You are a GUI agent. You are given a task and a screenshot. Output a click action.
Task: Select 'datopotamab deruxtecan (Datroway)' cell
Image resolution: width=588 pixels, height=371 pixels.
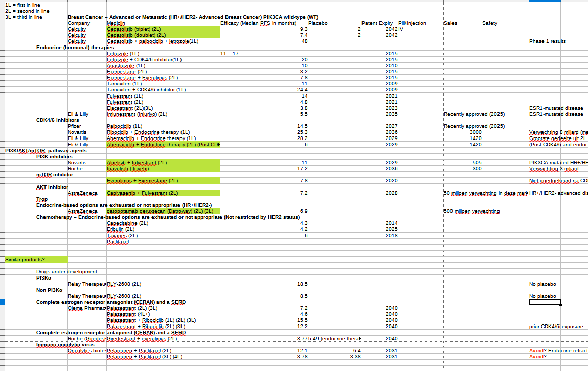[x=163, y=211]
